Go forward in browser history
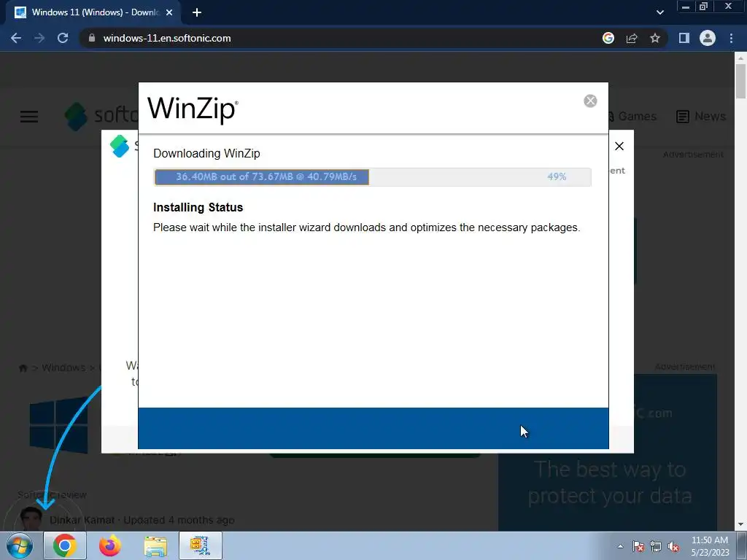Image resolution: width=747 pixels, height=560 pixels. [x=39, y=38]
